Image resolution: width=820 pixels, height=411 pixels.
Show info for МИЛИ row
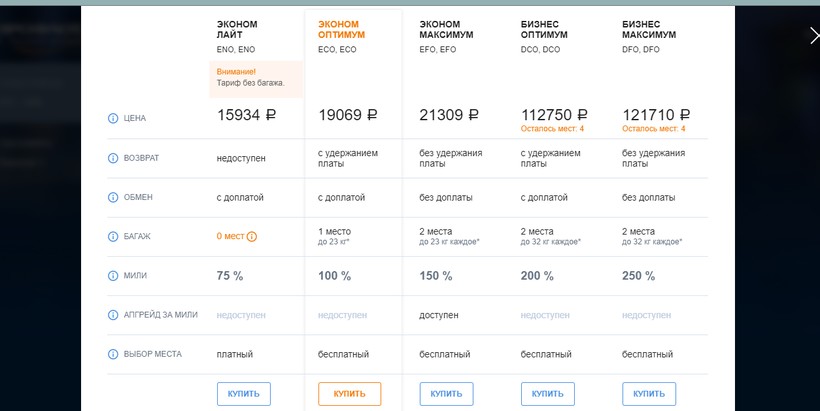112,276
